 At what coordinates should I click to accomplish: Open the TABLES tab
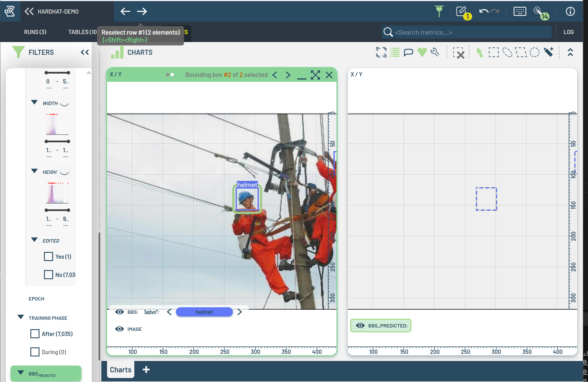82,32
